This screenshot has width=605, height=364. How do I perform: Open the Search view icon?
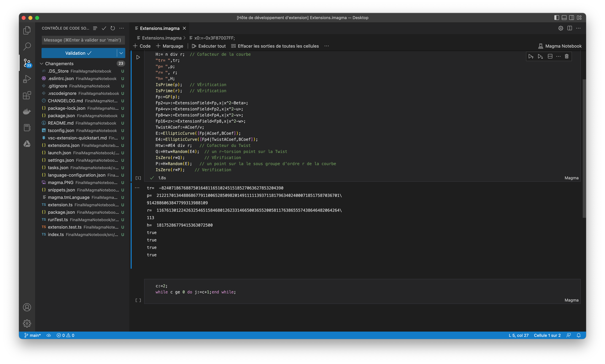[x=27, y=46]
